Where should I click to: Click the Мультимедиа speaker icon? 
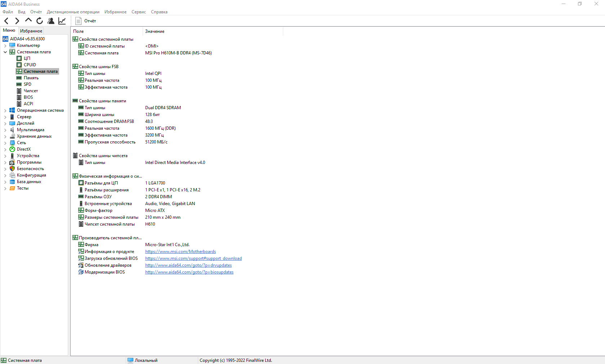tap(12, 130)
